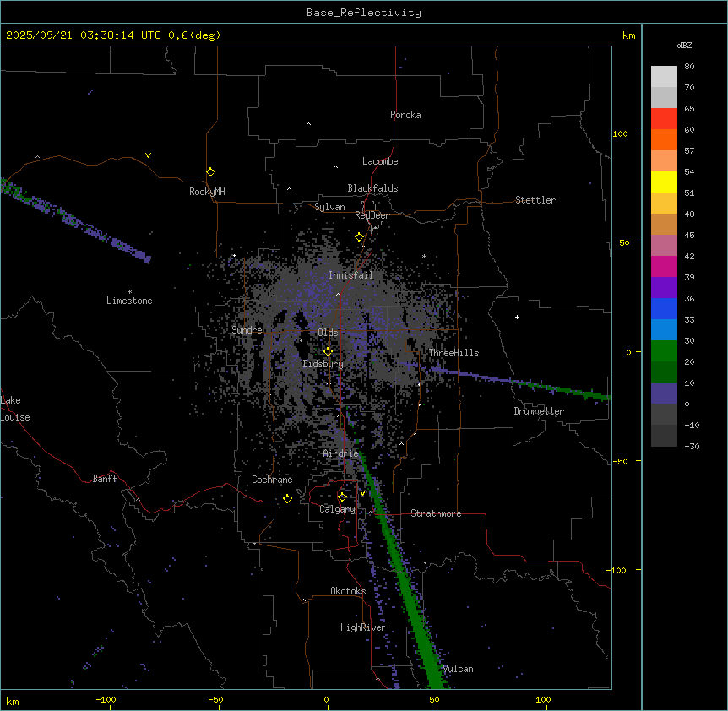This screenshot has height=711, width=728.
Task: Select the yellow diamond marker at Red Deer
Action: tap(360, 237)
